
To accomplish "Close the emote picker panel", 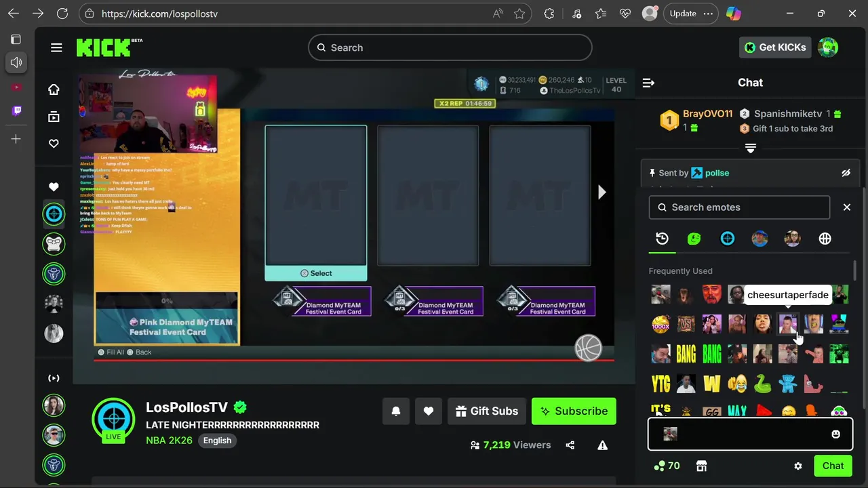I will [x=846, y=207].
